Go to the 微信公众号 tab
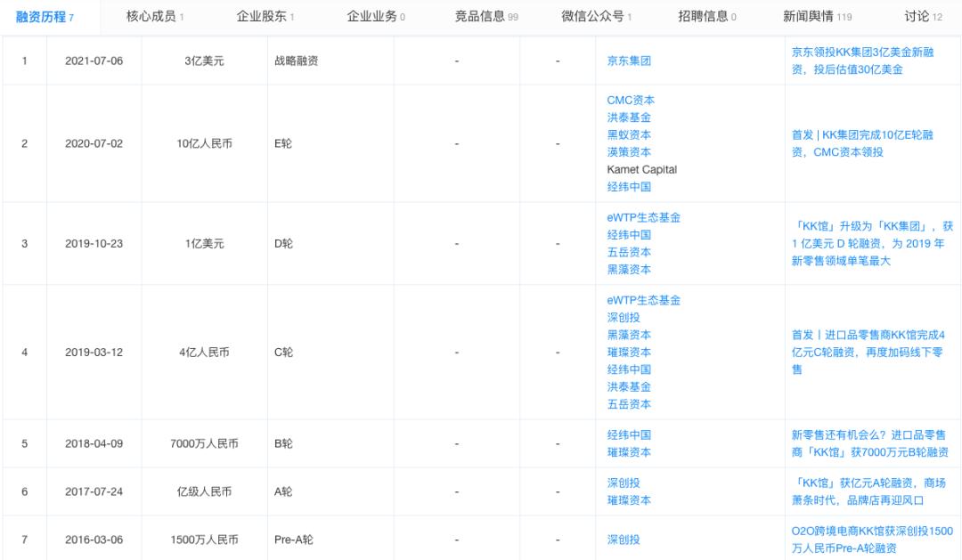962x560 pixels. (596, 17)
